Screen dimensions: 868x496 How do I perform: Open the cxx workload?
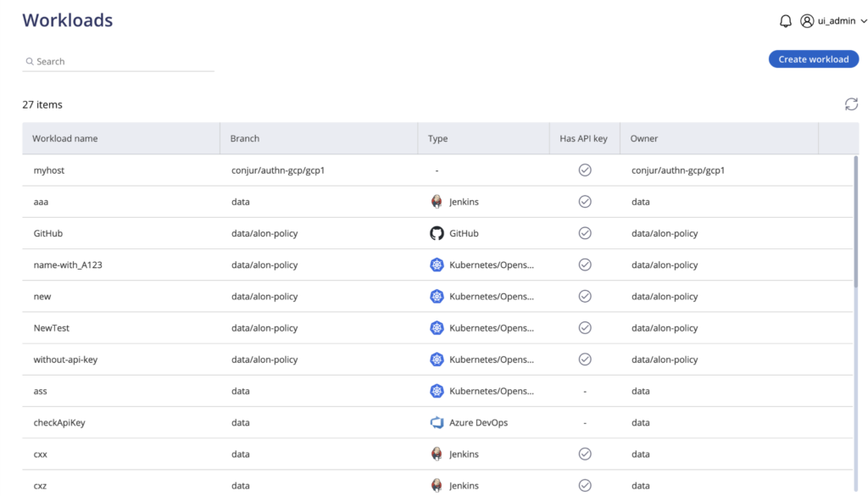pos(41,454)
